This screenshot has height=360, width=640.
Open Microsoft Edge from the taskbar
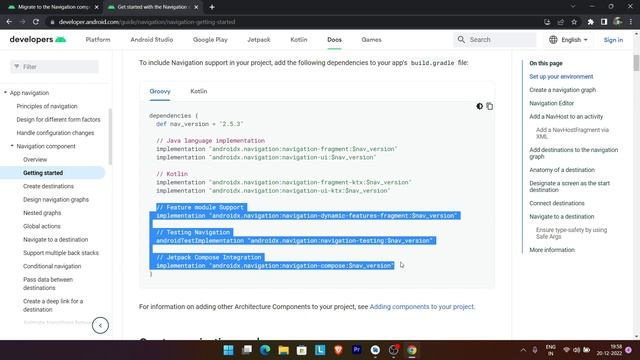265,350
